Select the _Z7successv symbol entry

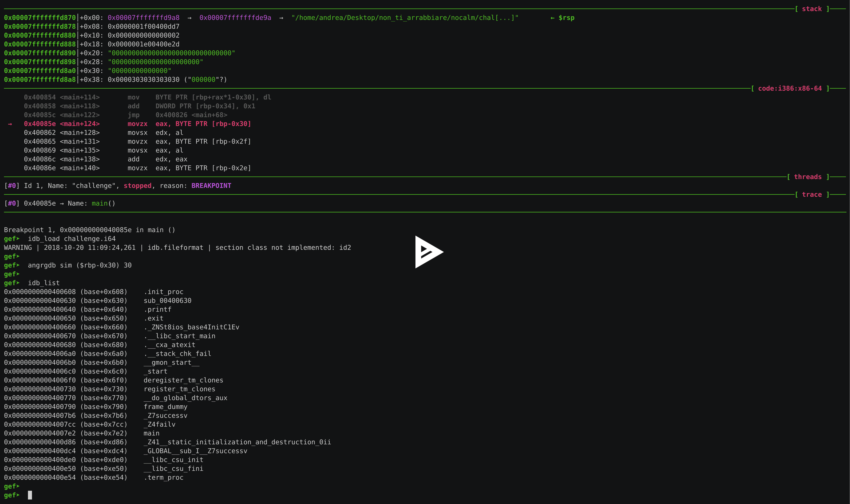click(165, 415)
